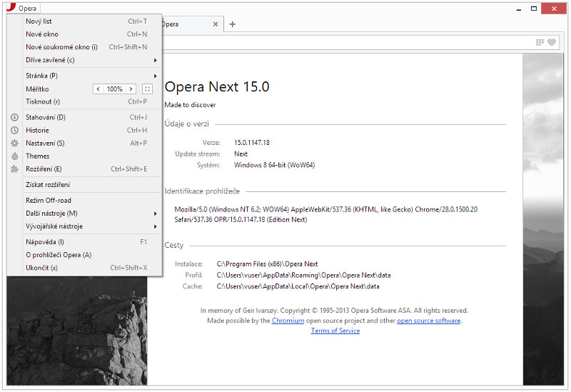Open the Chromium link
Screen dimensions: 571x392
click(288, 321)
